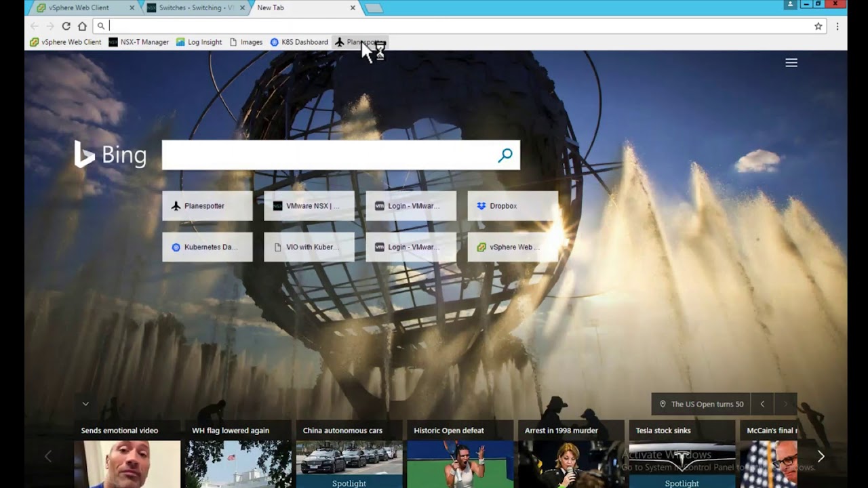Show previous background image info
Image resolution: width=868 pixels, height=488 pixels.
coord(762,404)
